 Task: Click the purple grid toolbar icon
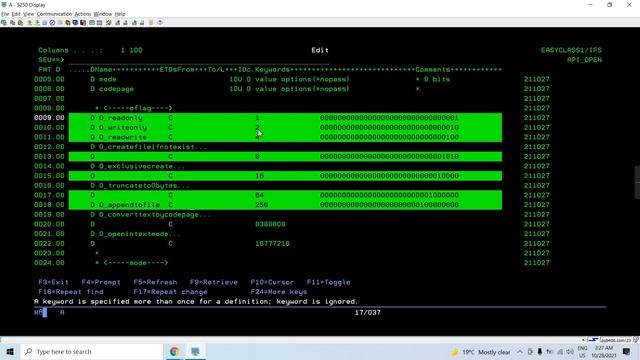pos(99,23)
